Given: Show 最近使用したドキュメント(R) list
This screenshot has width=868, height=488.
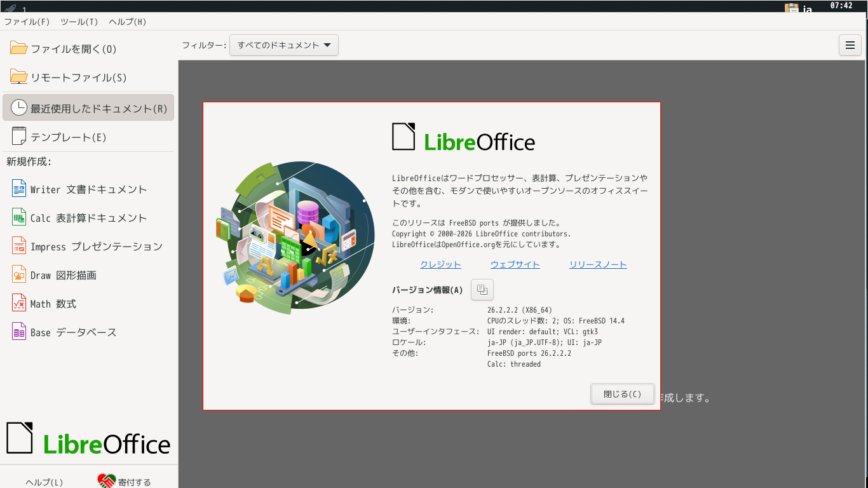Looking at the screenshot, I should pyautogui.click(x=88, y=108).
